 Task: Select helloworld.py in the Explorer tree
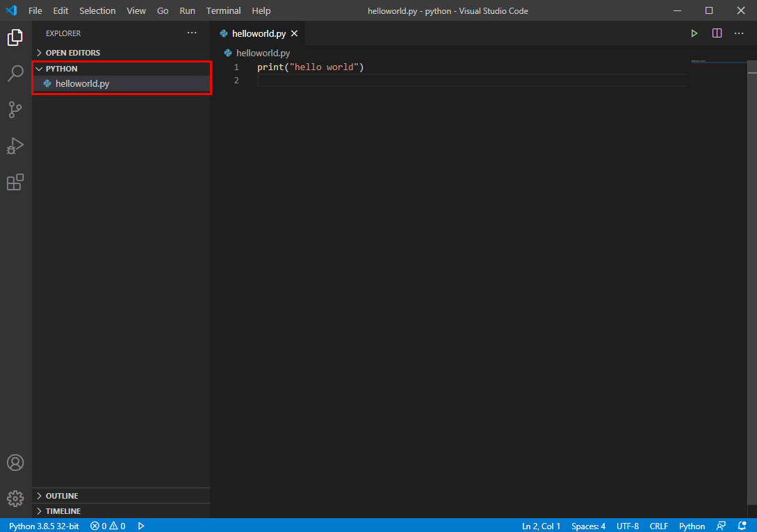(121, 83)
